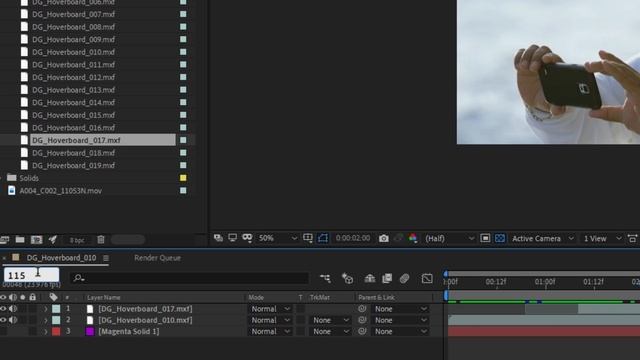This screenshot has width=640, height=360.
Task: Open the Active Camera view dropdown
Action: [543, 238]
